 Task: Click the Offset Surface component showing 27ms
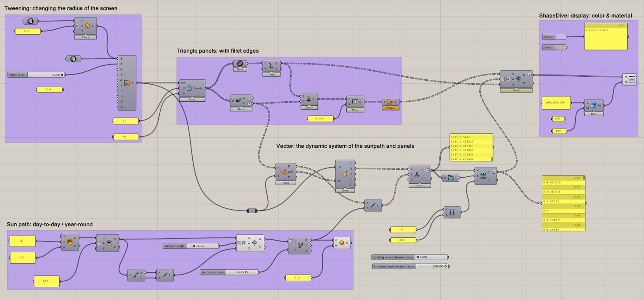86,26
